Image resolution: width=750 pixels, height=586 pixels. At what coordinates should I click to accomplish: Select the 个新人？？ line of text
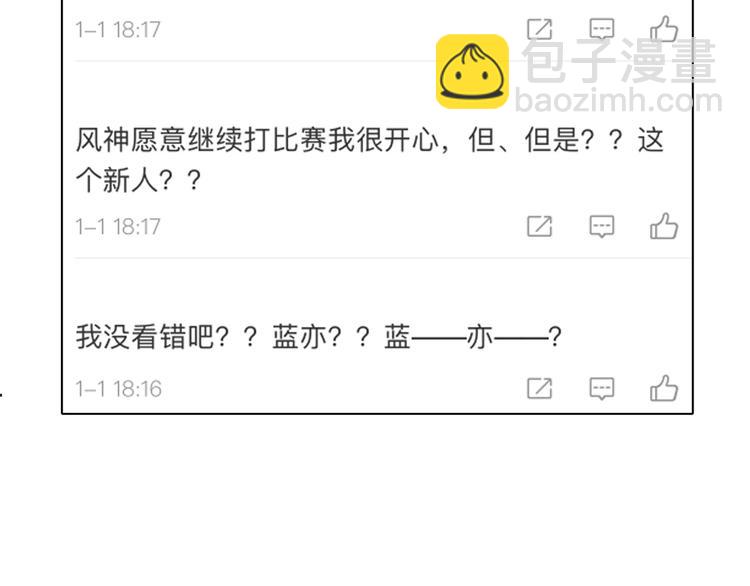[x=138, y=181]
